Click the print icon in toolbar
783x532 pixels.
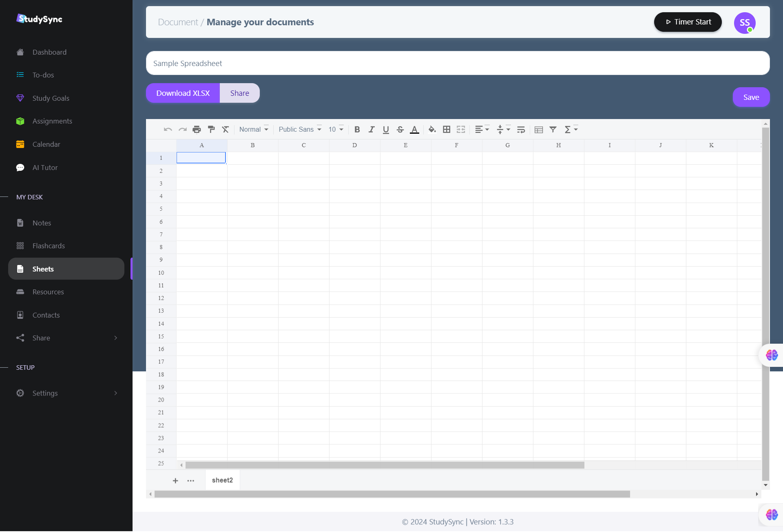click(x=197, y=130)
